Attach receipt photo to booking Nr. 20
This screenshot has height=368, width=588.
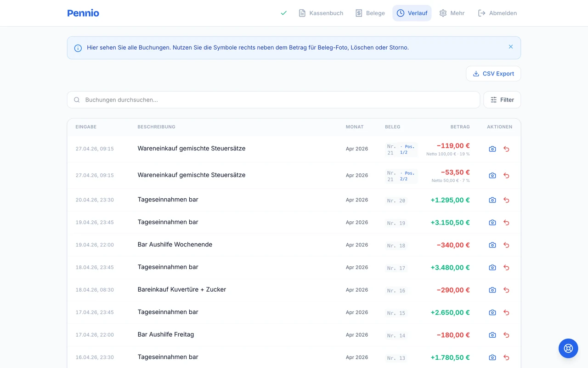pyautogui.click(x=492, y=200)
